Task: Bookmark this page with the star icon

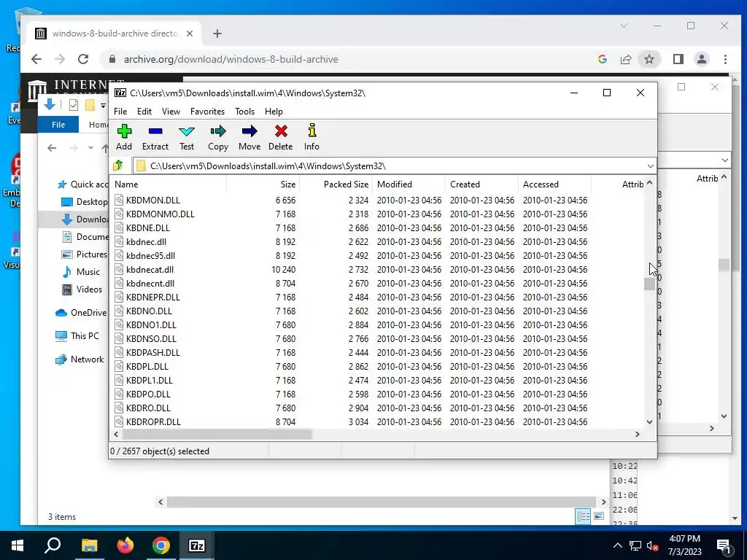Action: [x=649, y=59]
